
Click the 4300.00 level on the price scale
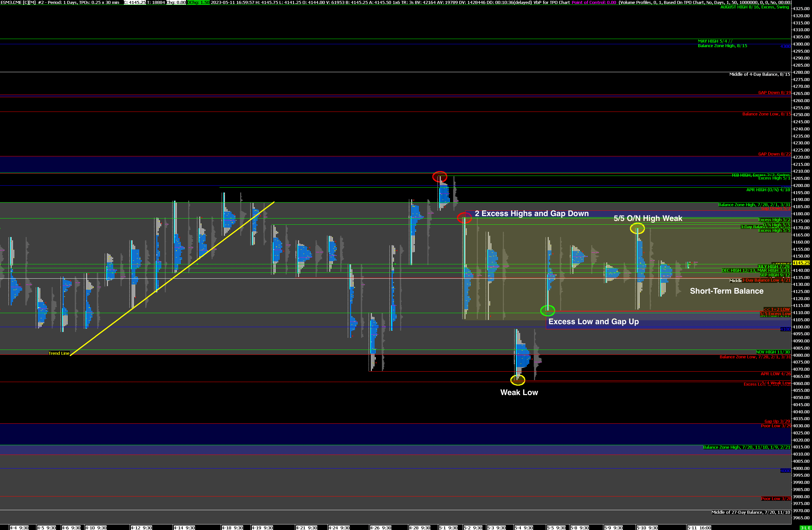tap(801, 44)
